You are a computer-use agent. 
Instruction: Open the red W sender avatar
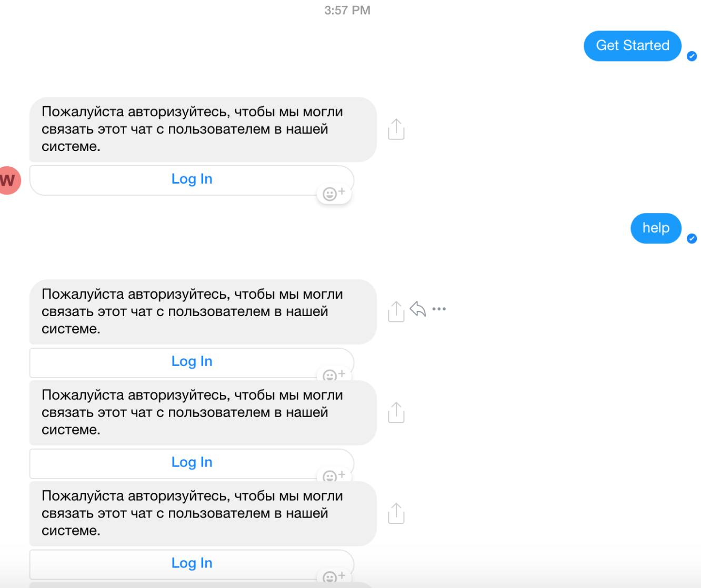click(8, 180)
